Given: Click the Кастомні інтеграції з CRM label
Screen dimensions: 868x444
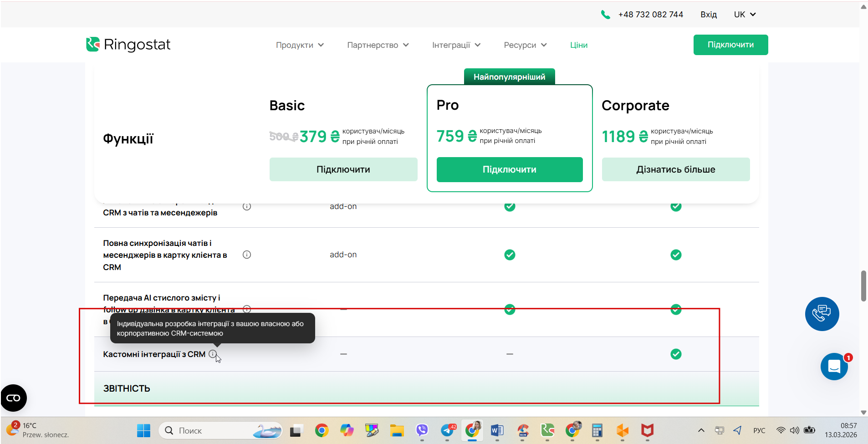Looking at the screenshot, I should pyautogui.click(x=154, y=354).
